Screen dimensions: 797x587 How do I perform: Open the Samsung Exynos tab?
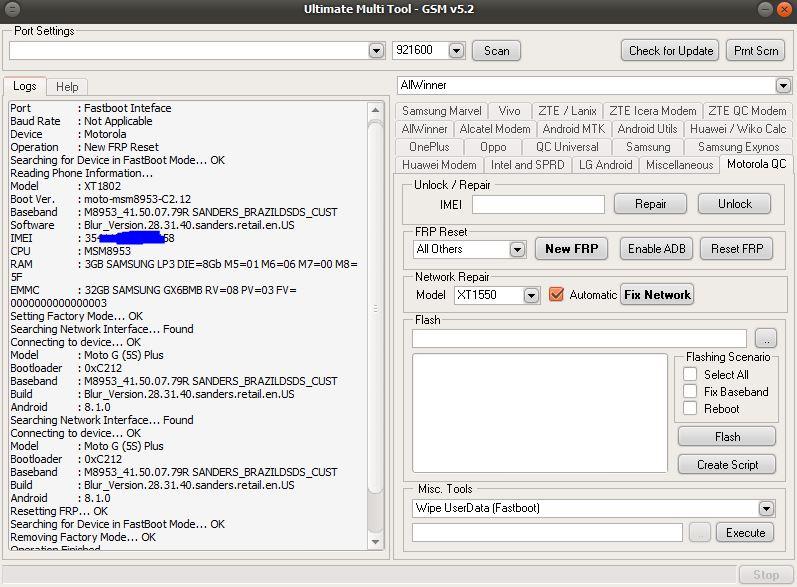(739, 147)
